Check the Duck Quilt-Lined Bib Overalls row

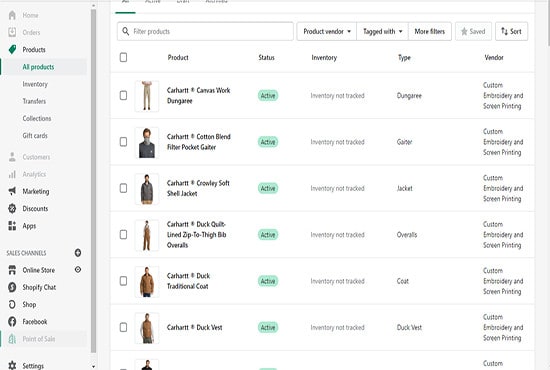tap(123, 234)
